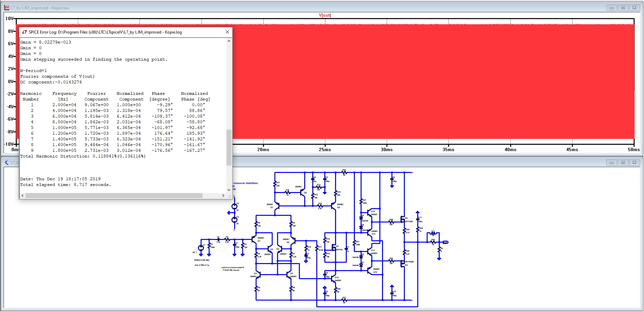This screenshot has width=644, height=312.
Task: Click 'Total elapsed time: 8.717 seconds.' line
Action: tap(65, 185)
